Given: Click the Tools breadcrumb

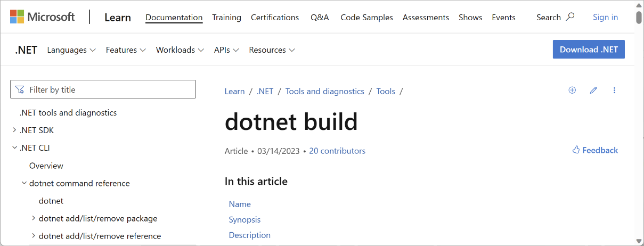Looking at the screenshot, I should pos(386,91).
